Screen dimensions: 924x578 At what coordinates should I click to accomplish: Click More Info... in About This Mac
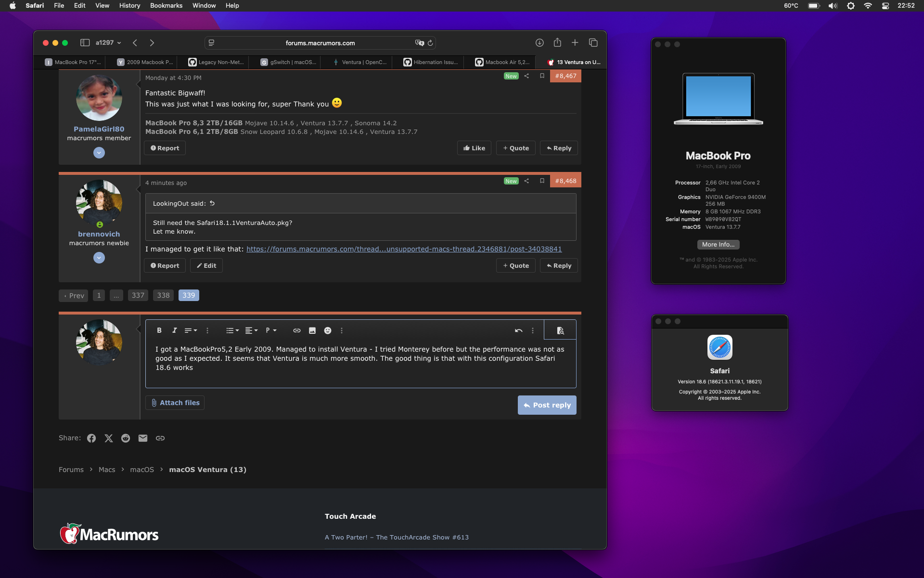(x=718, y=245)
